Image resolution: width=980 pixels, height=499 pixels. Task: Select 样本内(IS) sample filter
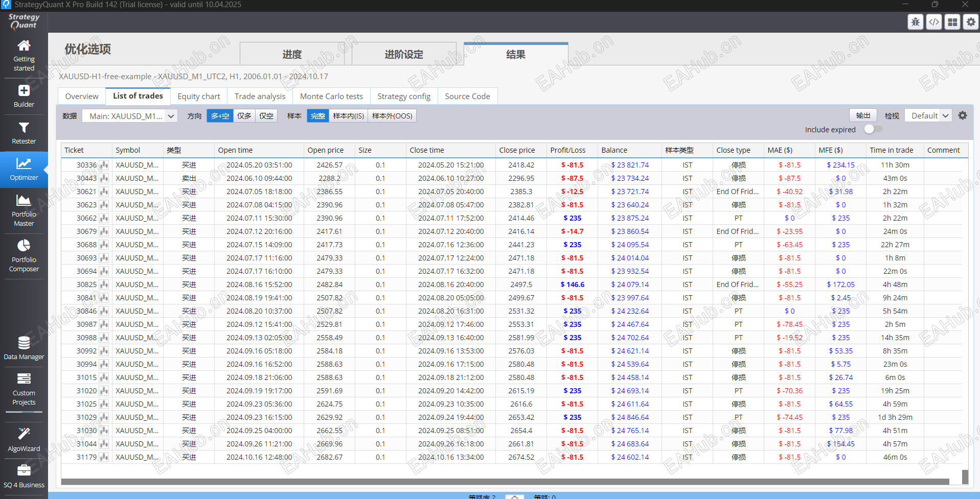[349, 116]
